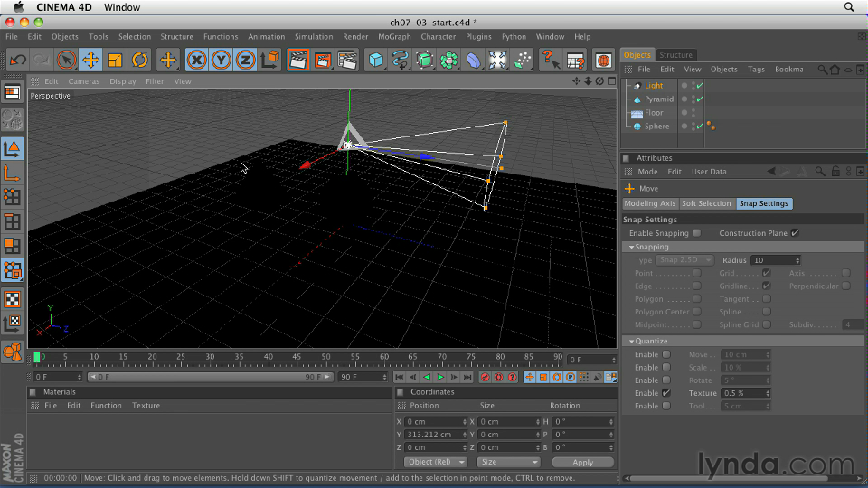Click the Undo arrow icon
868x488 pixels.
tap(18, 60)
